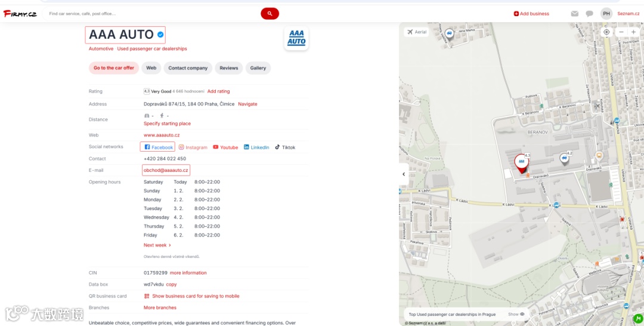Click the map locate-me icon
This screenshot has height=326, width=644.
606,32
